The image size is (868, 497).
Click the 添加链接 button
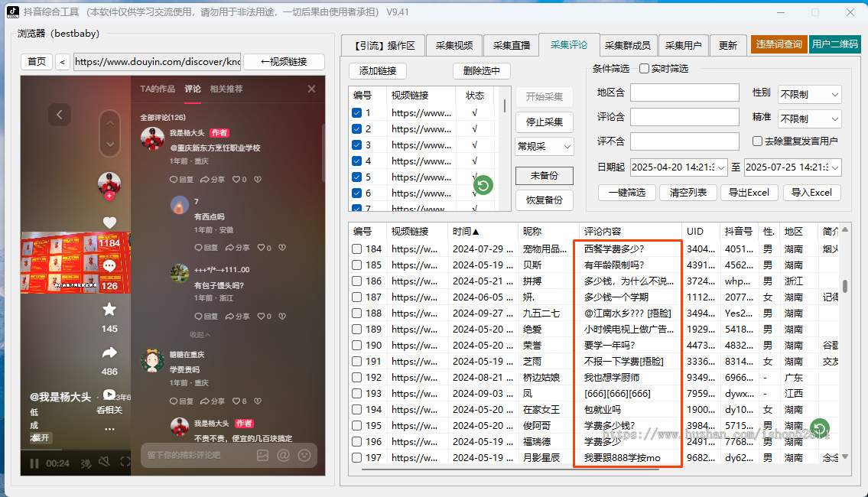point(378,71)
